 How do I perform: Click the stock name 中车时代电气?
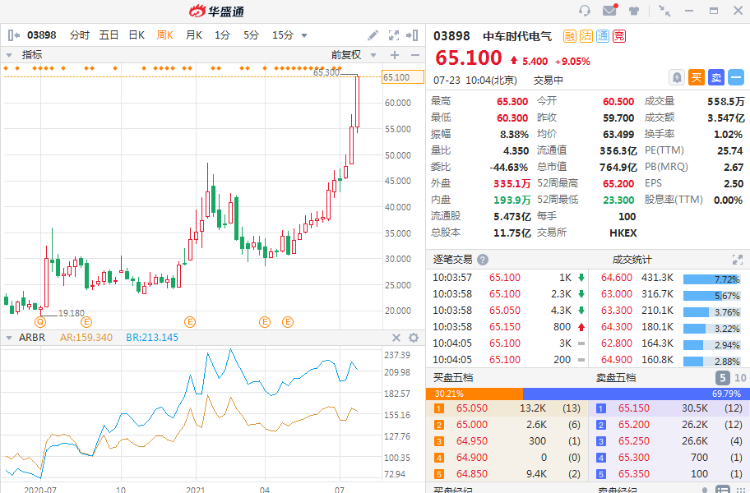click(x=517, y=36)
